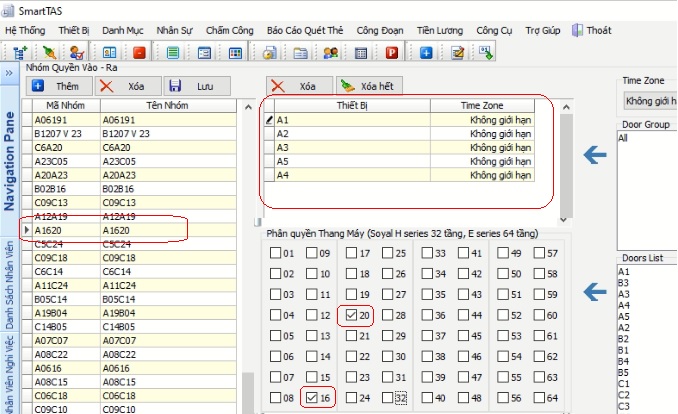678x414 pixels.
Task: Uncheck floor 16 checkbox
Action: [313, 398]
